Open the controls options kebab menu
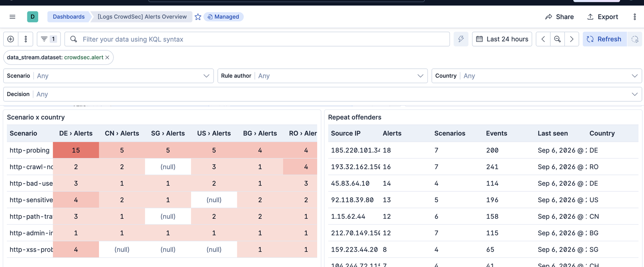644x267 pixels. pos(26,39)
